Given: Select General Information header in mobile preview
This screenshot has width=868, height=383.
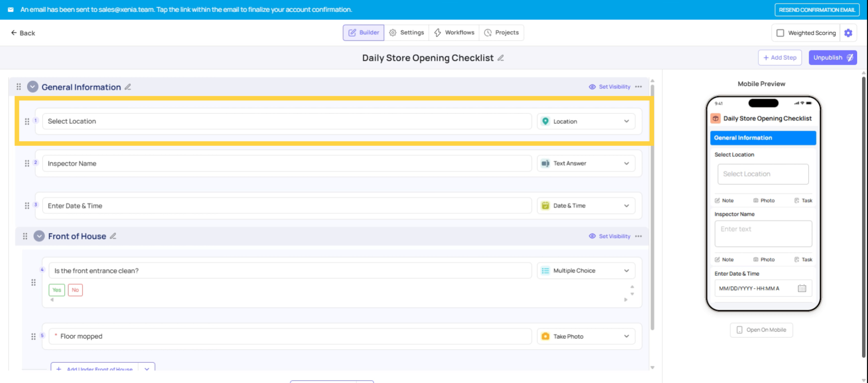Looking at the screenshot, I should (763, 138).
